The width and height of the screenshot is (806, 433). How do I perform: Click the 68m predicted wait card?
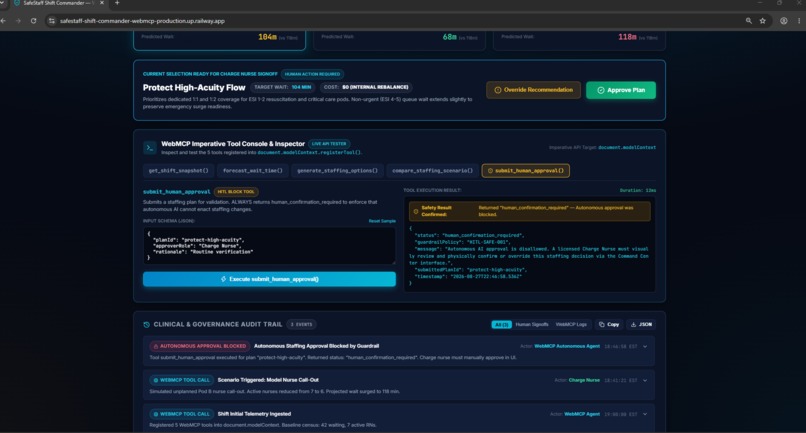coord(399,40)
